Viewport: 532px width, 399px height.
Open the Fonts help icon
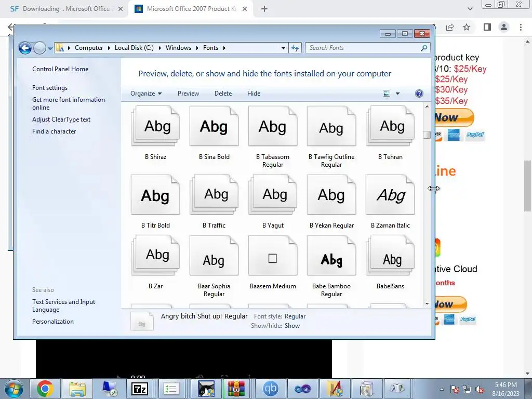[x=419, y=94]
